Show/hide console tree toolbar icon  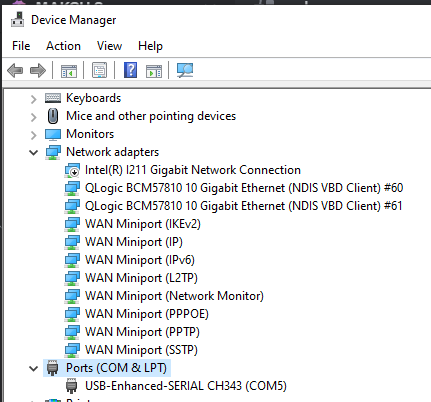69,71
